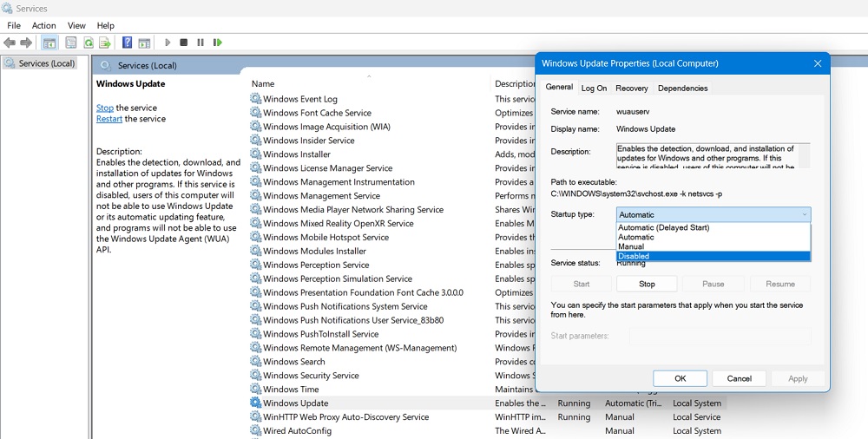Image resolution: width=868 pixels, height=439 pixels.
Task: Click the green Refresh toolbar icon
Action: click(x=88, y=43)
